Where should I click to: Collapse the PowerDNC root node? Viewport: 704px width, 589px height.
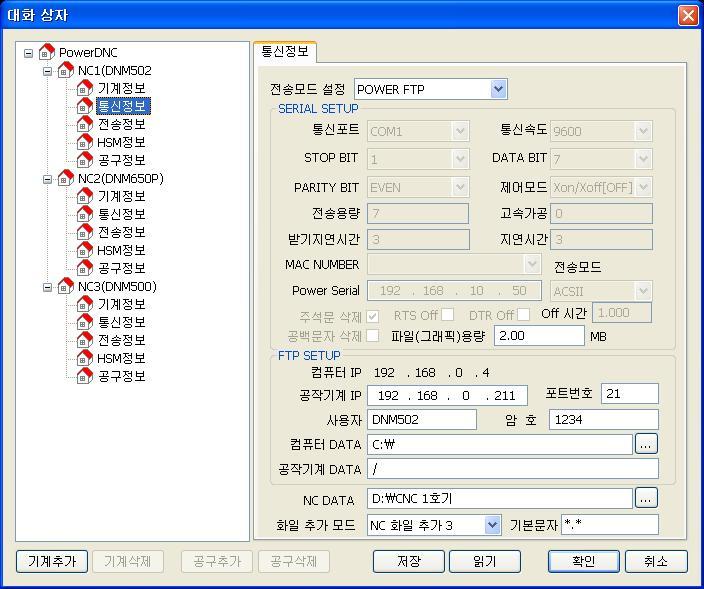(28, 53)
